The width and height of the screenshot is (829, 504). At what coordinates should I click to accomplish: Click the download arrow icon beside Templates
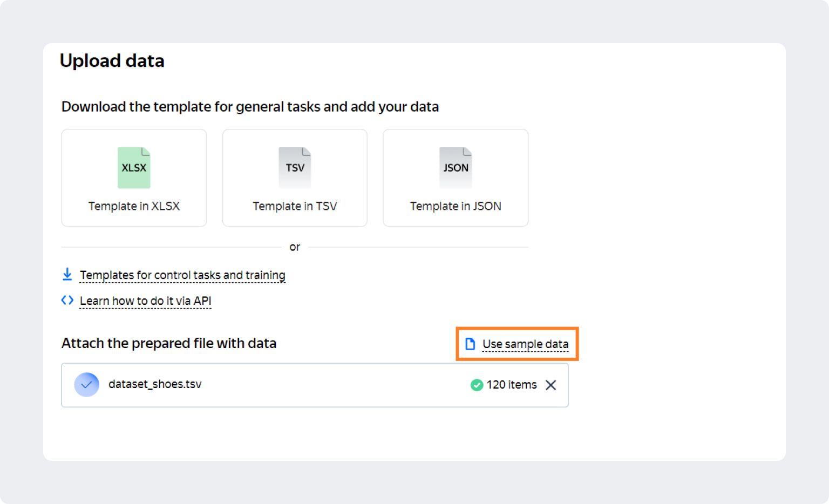point(67,275)
